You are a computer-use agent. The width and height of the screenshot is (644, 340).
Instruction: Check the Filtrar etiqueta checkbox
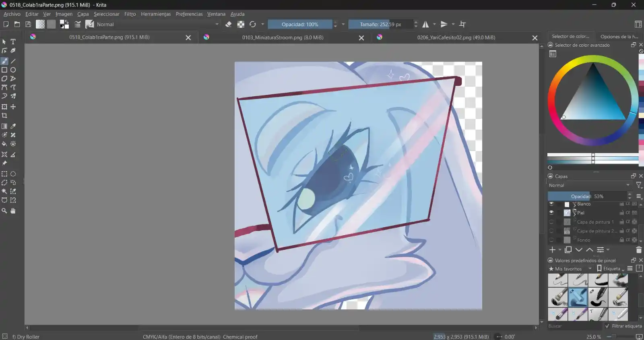607,326
